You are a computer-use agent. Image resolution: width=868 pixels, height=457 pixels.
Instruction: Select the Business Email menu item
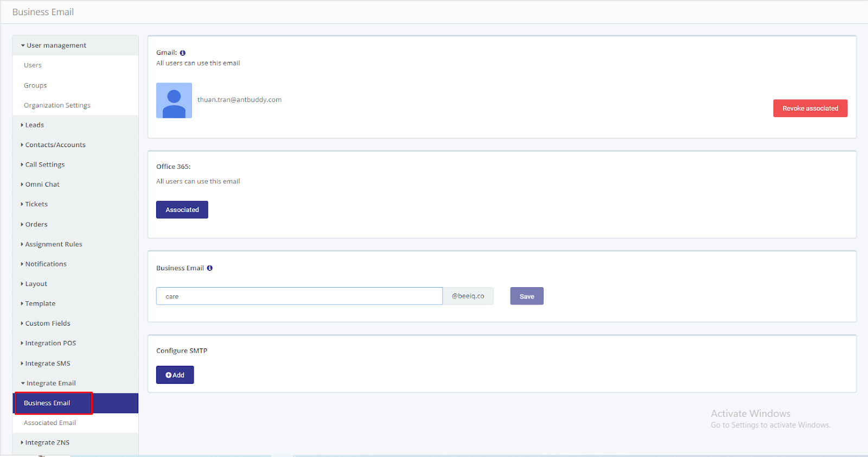75,403
